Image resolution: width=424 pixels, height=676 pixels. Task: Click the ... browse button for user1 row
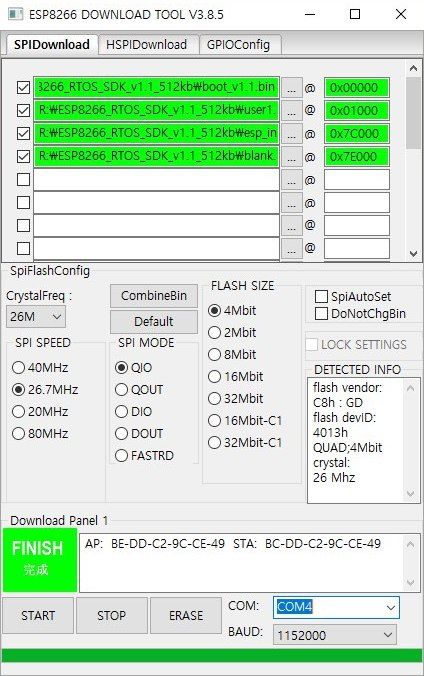coord(292,111)
